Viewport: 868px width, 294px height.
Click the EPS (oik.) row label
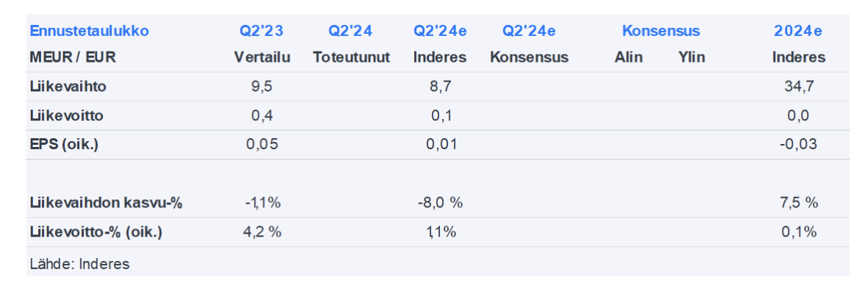[x=64, y=144]
